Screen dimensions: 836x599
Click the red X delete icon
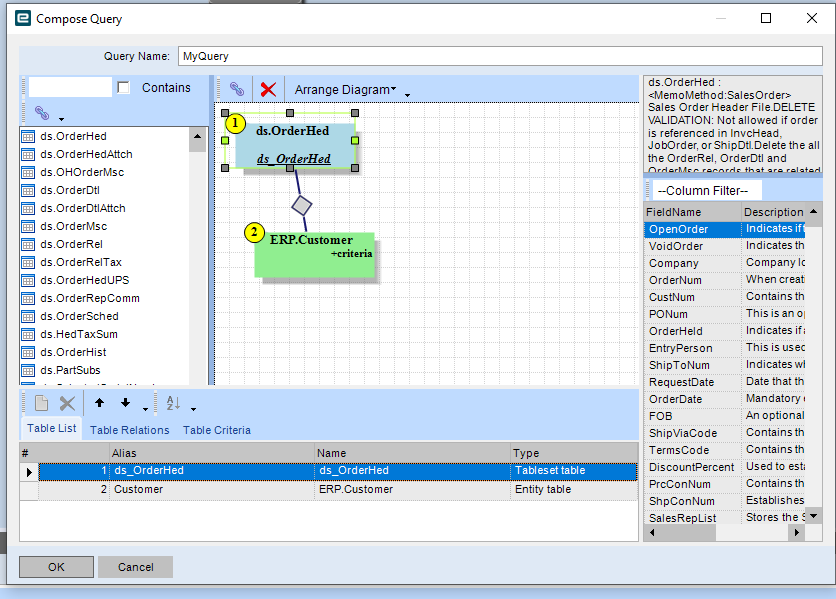268,89
